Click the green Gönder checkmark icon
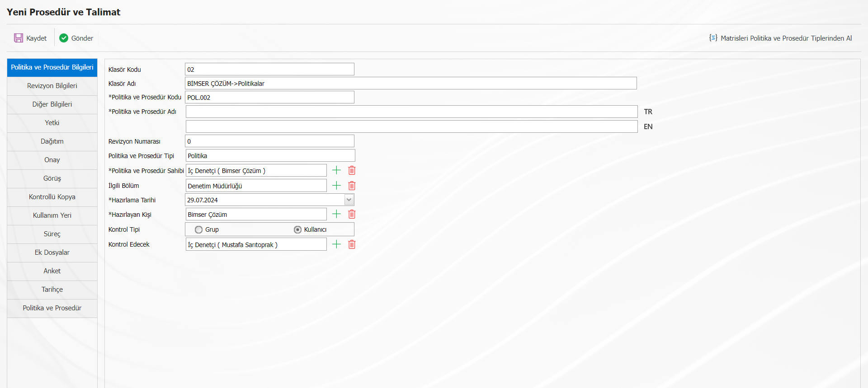 [x=64, y=38]
